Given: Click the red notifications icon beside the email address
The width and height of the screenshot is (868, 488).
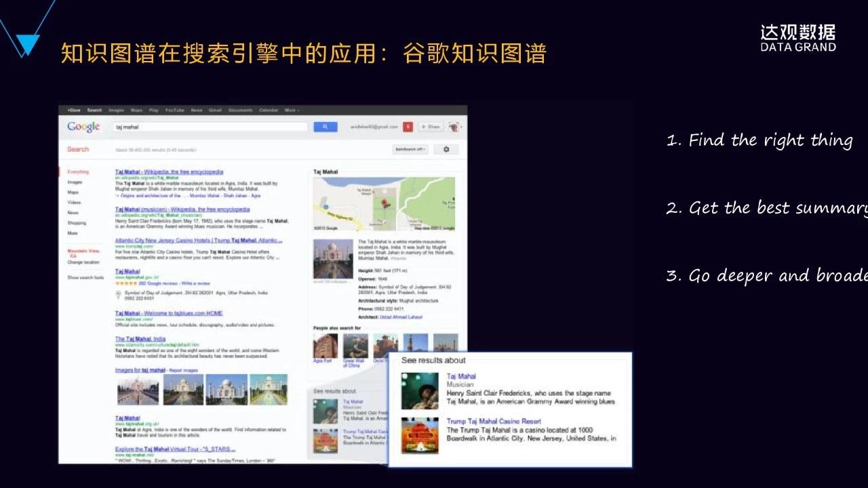Looking at the screenshot, I should pyautogui.click(x=408, y=127).
